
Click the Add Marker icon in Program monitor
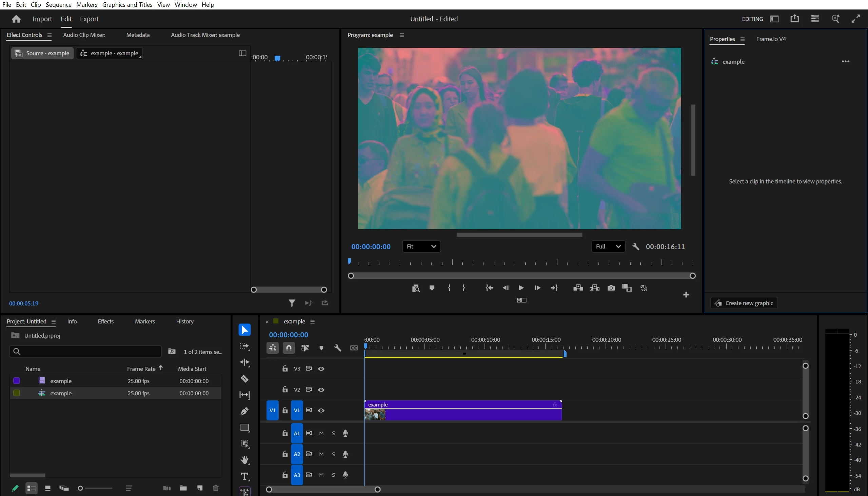(x=432, y=288)
